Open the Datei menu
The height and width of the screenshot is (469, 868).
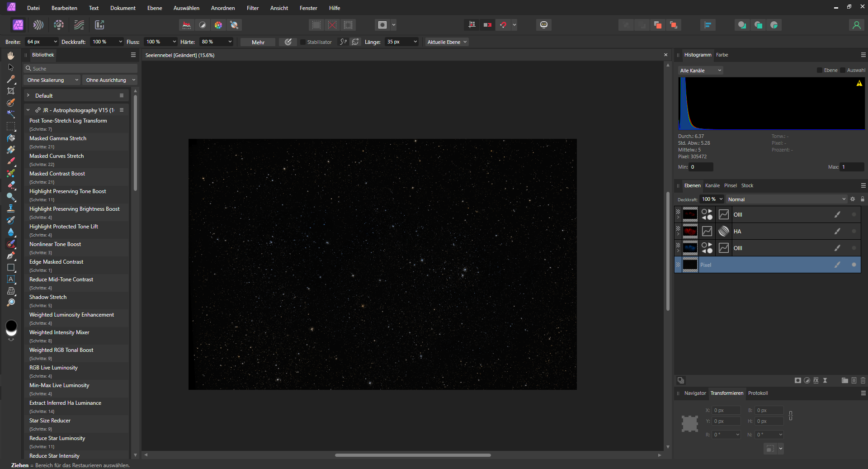pyautogui.click(x=33, y=8)
